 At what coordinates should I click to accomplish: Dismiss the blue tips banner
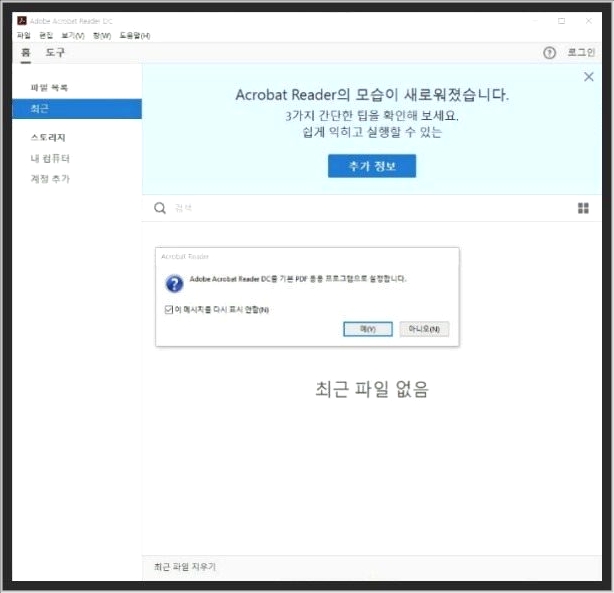(x=589, y=77)
